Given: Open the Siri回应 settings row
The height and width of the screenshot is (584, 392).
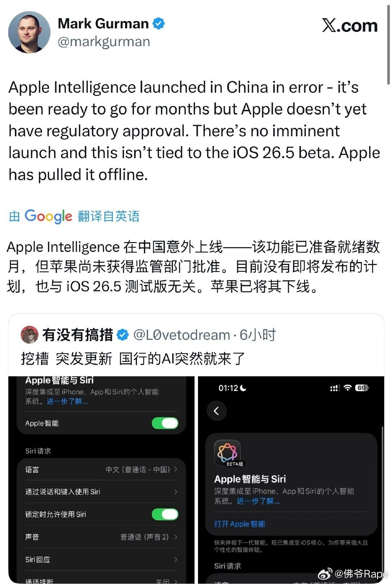Looking at the screenshot, I should pos(101,559).
